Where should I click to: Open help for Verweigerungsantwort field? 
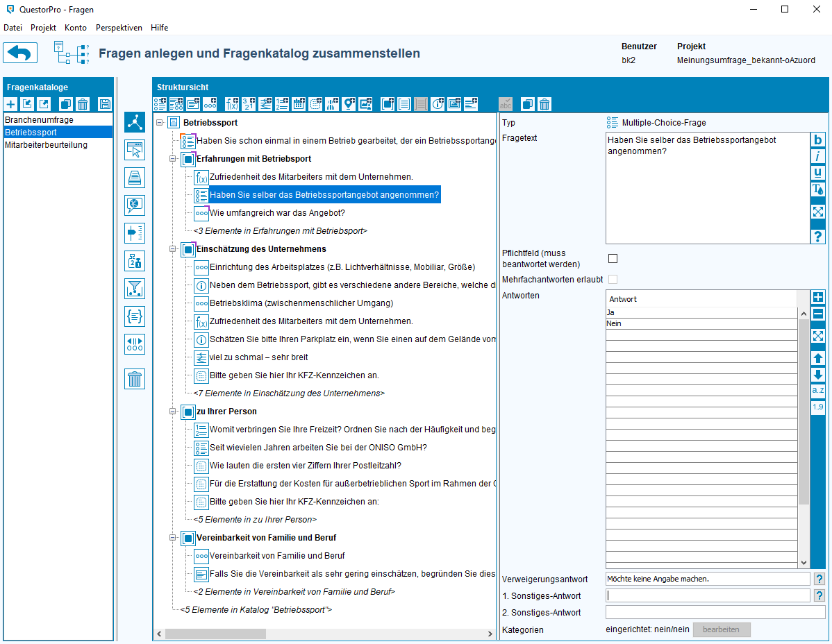(x=819, y=579)
